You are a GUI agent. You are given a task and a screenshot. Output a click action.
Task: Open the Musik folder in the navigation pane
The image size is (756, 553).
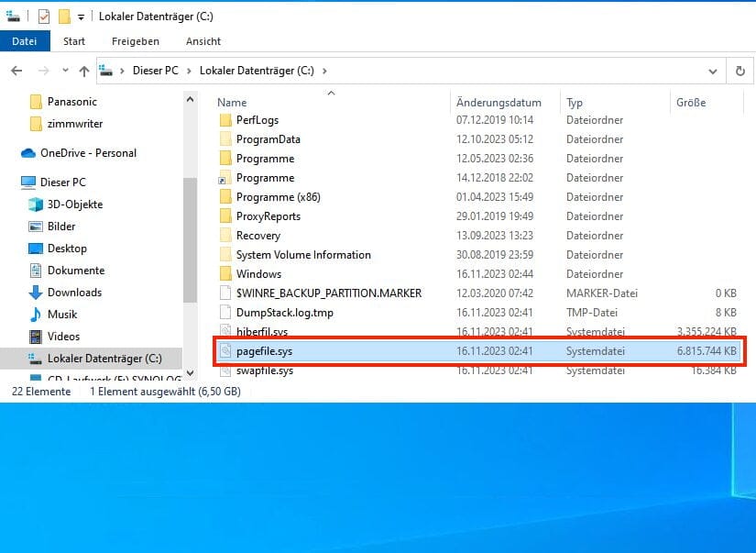coord(62,315)
